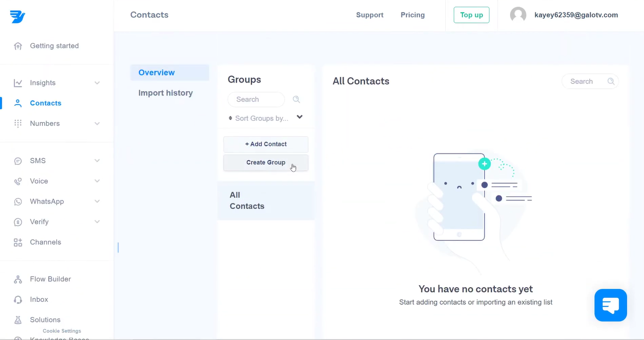Expand the Verify menu chevron
The width and height of the screenshot is (644, 340).
click(x=97, y=222)
